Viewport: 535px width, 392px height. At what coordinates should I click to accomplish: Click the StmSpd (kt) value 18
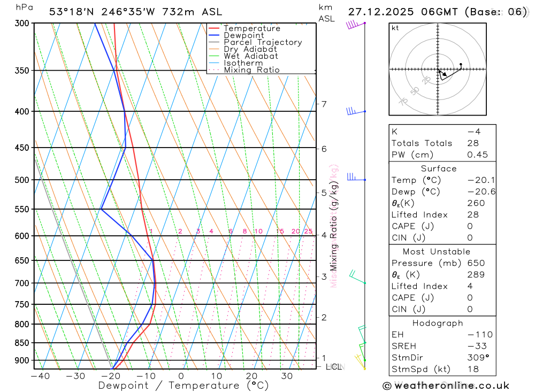473,369
